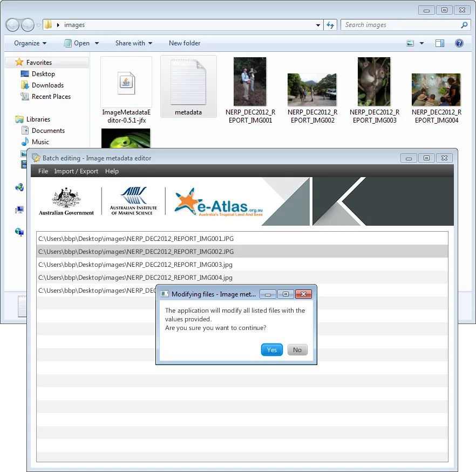Screen dimensions: 476x472
Task: Select the green frog image thumbnail
Action: (126, 138)
